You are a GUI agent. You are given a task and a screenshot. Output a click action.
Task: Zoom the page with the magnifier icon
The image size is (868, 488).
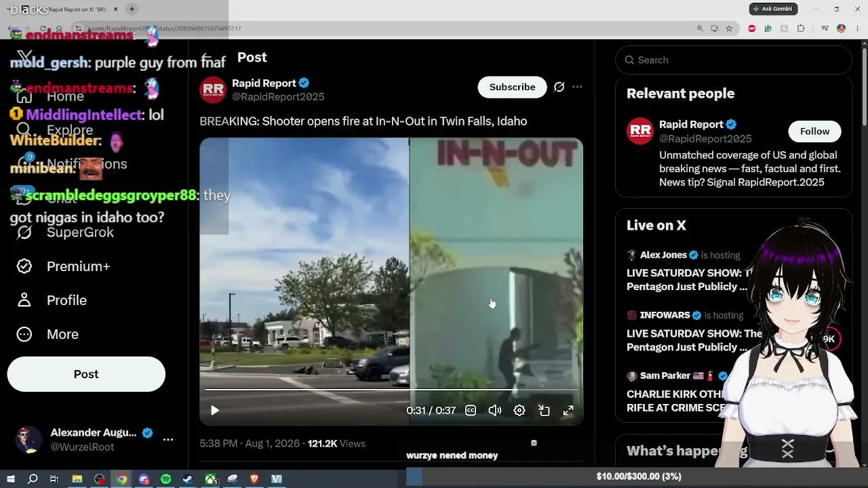[x=700, y=28]
